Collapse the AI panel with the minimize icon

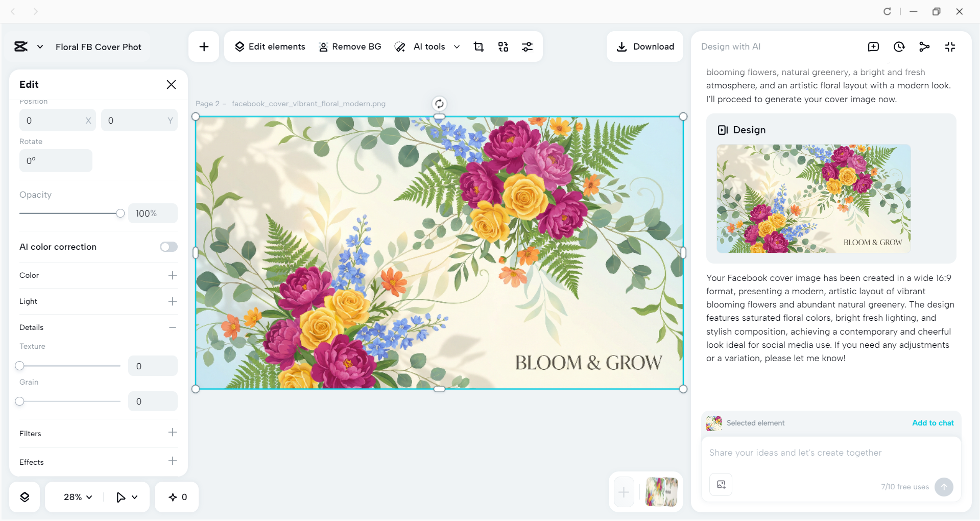coord(950,46)
